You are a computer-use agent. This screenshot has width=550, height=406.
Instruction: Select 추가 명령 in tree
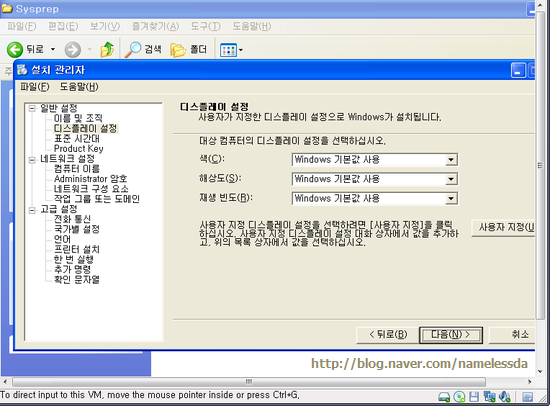coord(72,269)
